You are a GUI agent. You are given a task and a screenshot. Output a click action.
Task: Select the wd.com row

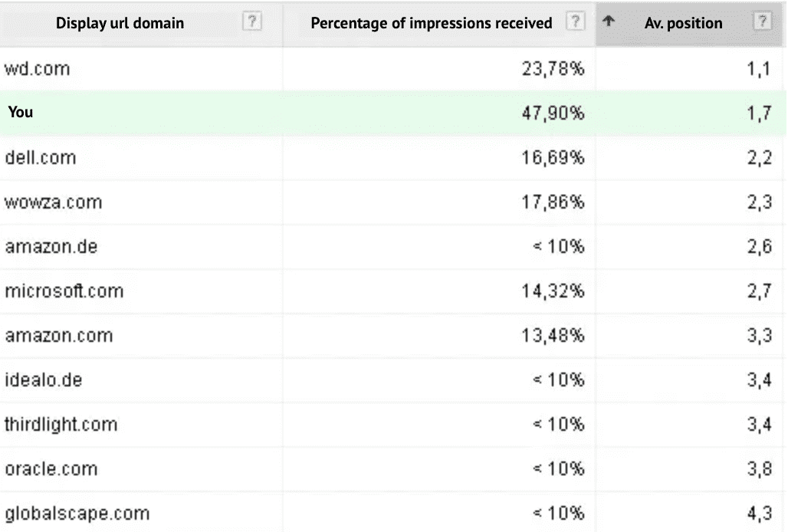pos(37,69)
